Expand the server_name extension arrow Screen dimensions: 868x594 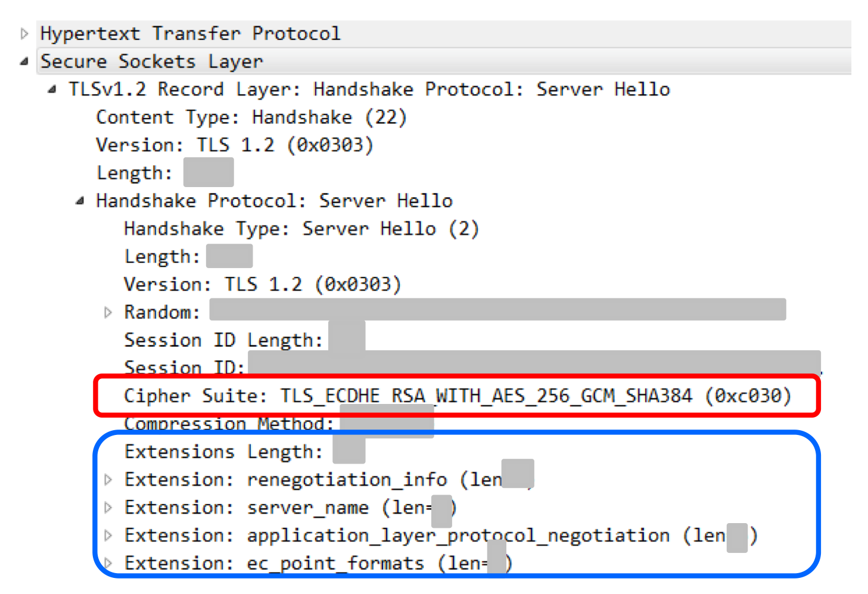pos(108,508)
